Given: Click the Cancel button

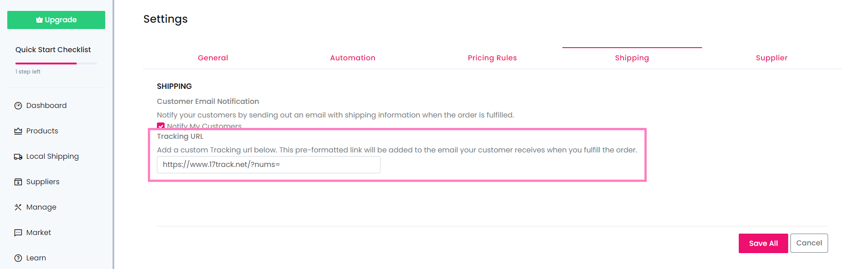Looking at the screenshot, I should coord(809,243).
